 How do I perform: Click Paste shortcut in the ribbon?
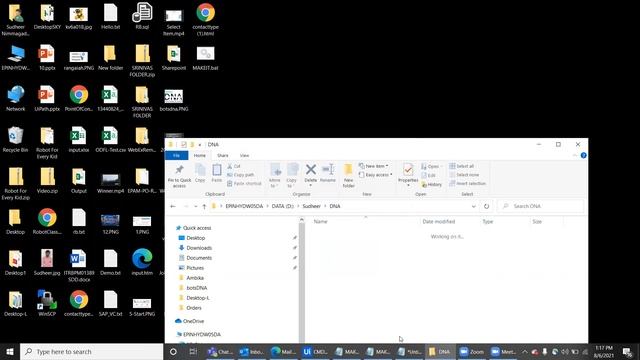[x=244, y=183]
